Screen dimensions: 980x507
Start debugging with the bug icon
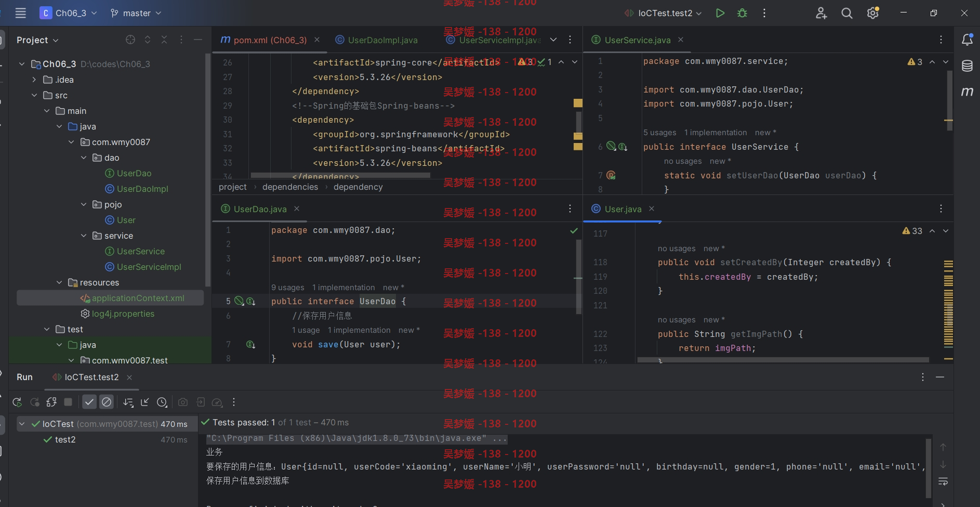pyautogui.click(x=742, y=13)
